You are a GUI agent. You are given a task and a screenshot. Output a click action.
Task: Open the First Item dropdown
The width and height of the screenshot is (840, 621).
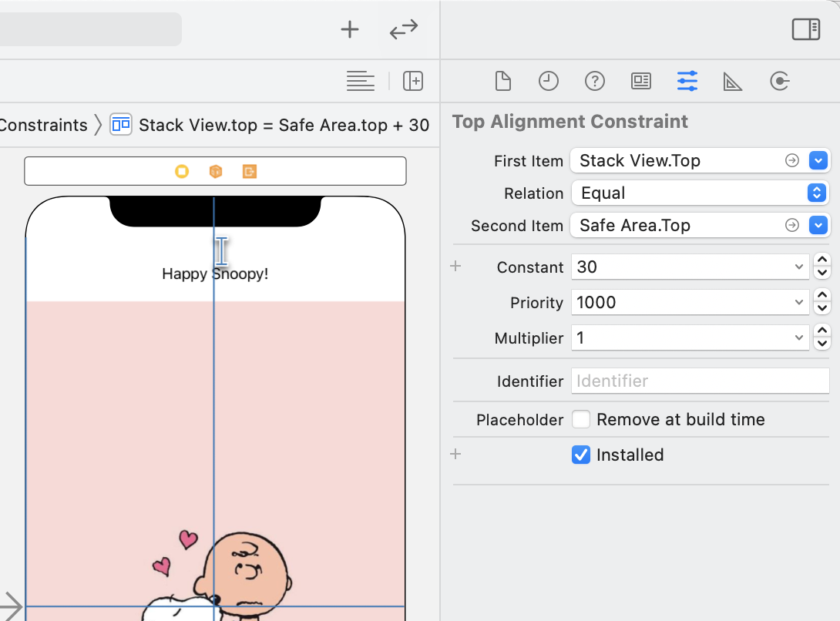coord(818,160)
